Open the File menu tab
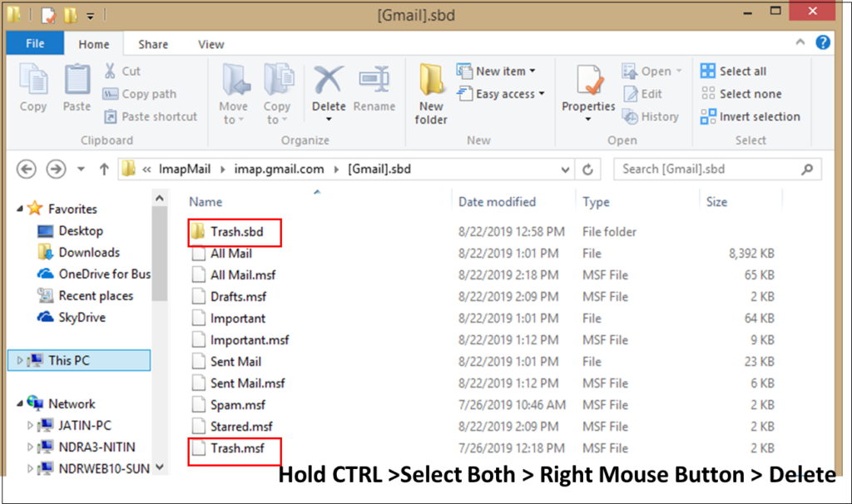Screen dimensions: 852x504 (x=35, y=44)
